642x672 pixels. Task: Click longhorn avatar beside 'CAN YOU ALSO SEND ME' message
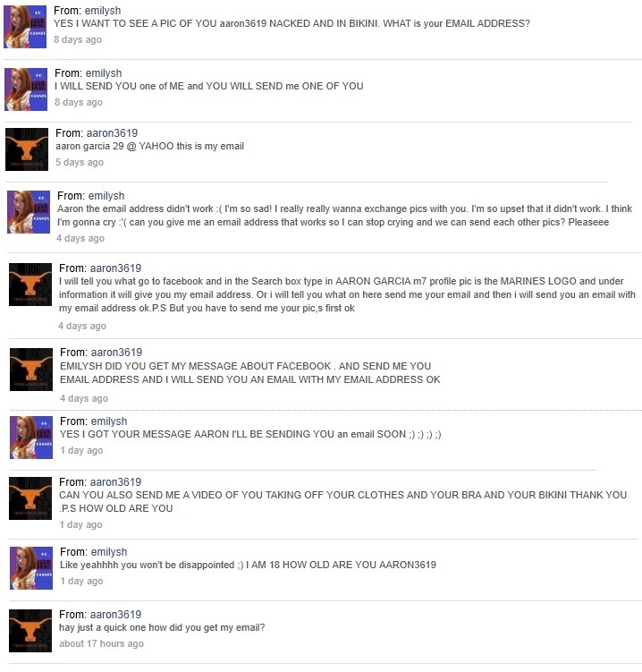coord(30,498)
